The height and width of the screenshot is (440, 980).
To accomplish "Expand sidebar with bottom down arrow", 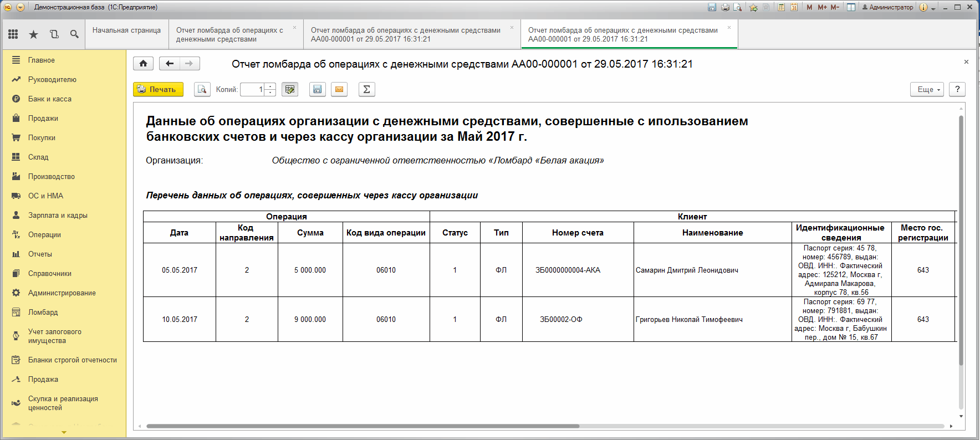I will coord(64,432).
